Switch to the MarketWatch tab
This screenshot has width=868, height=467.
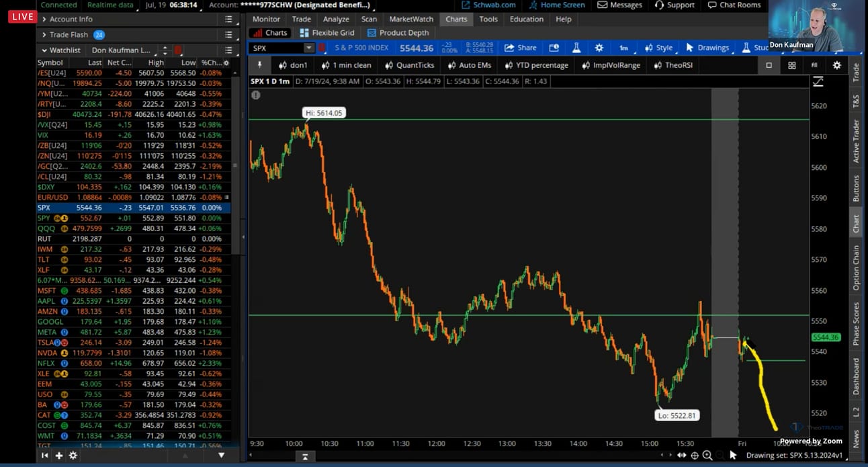pos(411,19)
